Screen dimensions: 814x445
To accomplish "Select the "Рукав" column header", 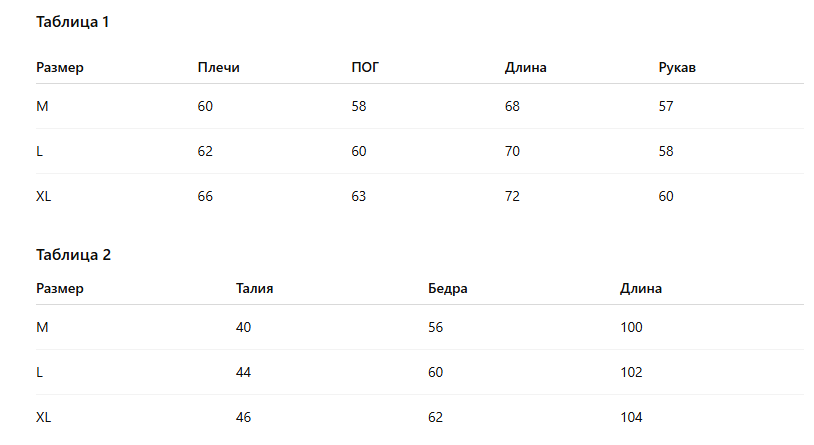I will point(677,68).
